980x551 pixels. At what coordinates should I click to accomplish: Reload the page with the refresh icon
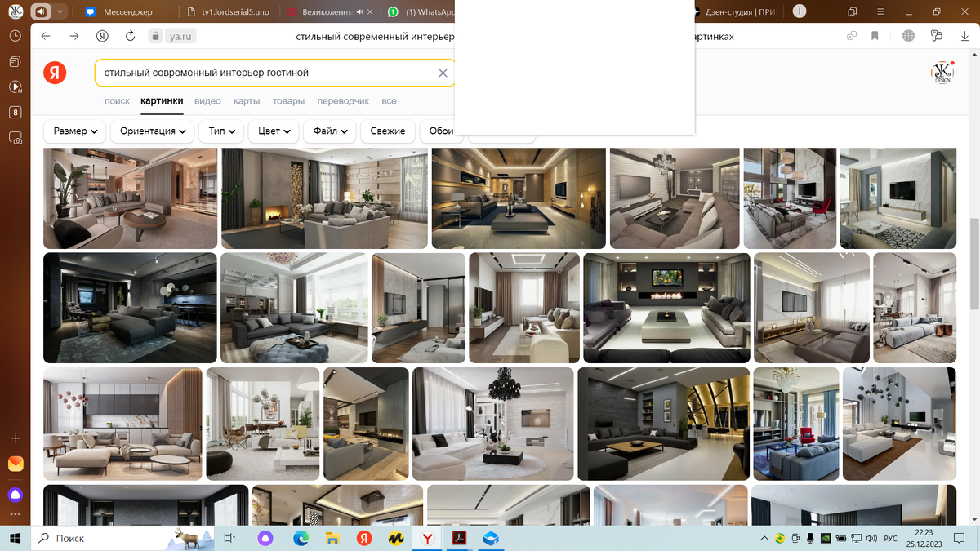130,36
